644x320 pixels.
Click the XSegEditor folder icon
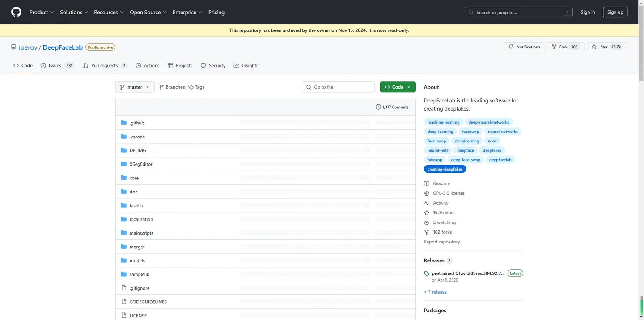click(124, 164)
